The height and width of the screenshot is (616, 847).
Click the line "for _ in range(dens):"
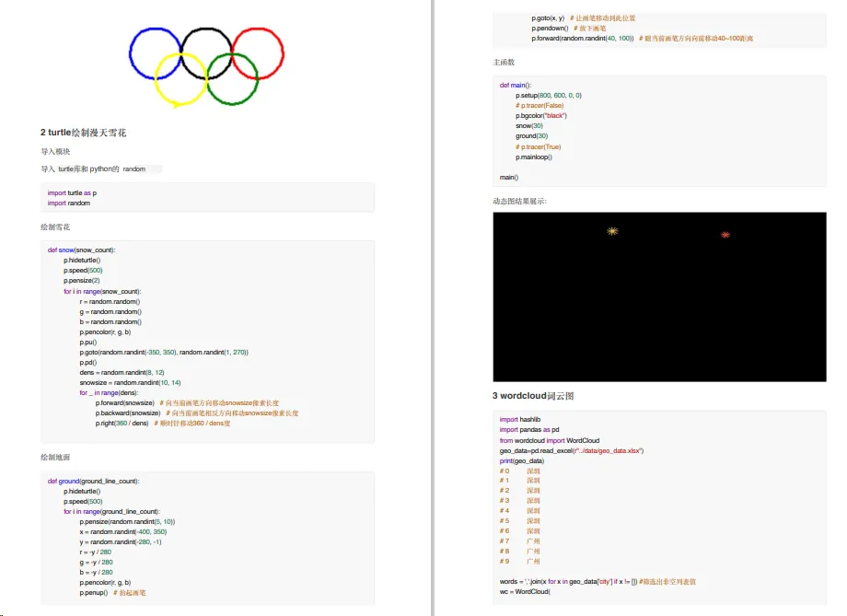pyautogui.click(x=109, y=393)
